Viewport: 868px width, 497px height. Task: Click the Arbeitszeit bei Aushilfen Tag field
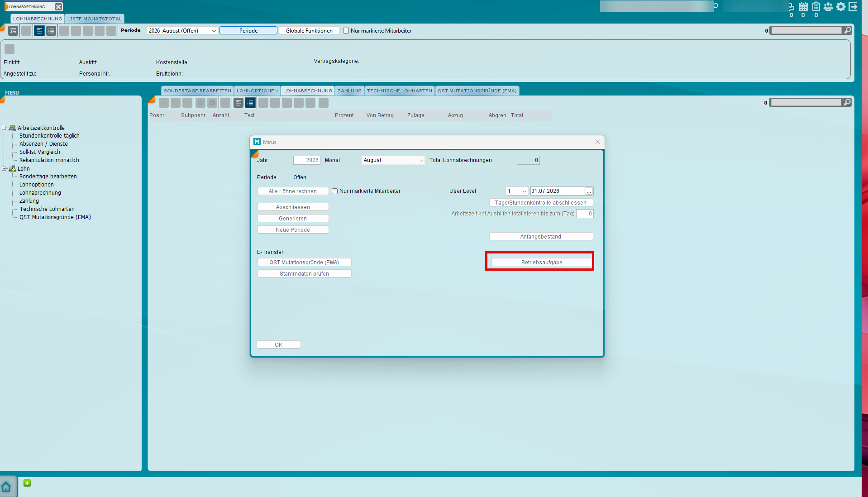coord(585,214)
